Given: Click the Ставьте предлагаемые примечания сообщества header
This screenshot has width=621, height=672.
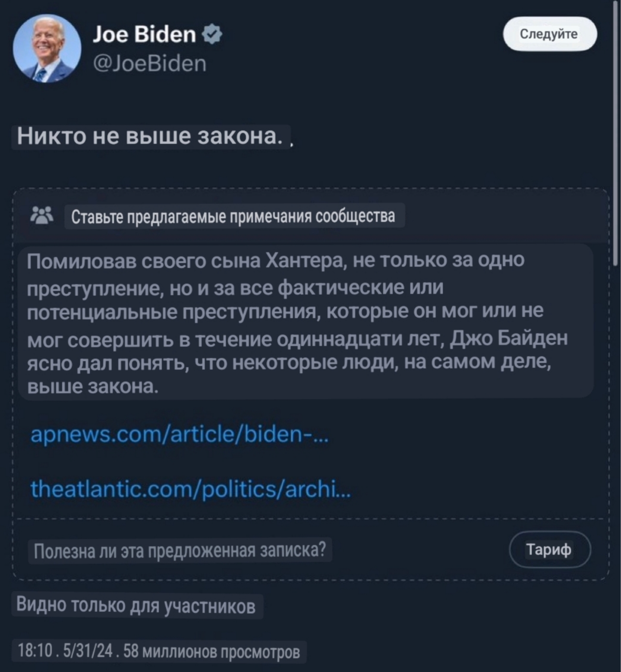Looking at the screenshot, I should [233, 216].
